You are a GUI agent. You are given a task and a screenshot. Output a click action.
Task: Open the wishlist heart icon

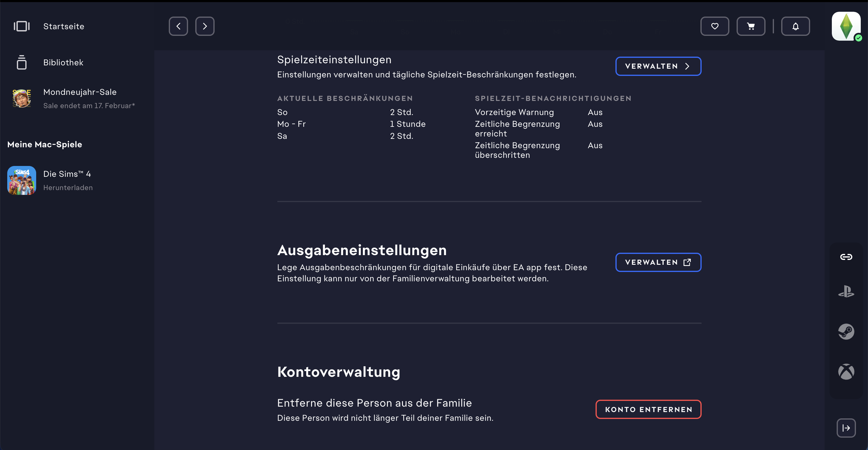point(714,26)
